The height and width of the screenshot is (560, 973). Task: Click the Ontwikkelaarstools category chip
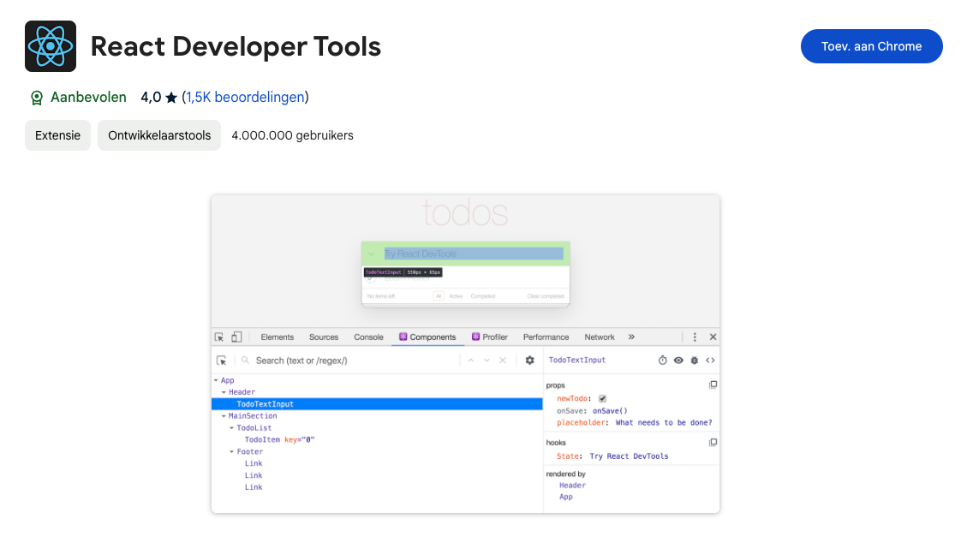click(x=159, y=135)
